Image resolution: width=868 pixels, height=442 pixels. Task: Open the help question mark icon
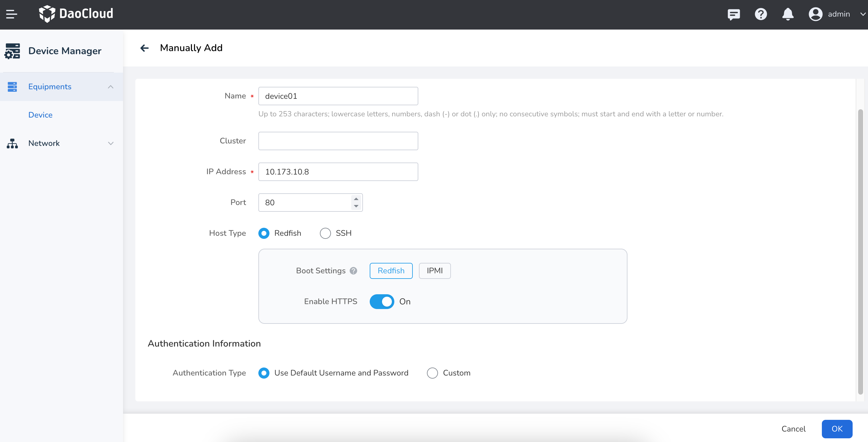click(761, 14)
